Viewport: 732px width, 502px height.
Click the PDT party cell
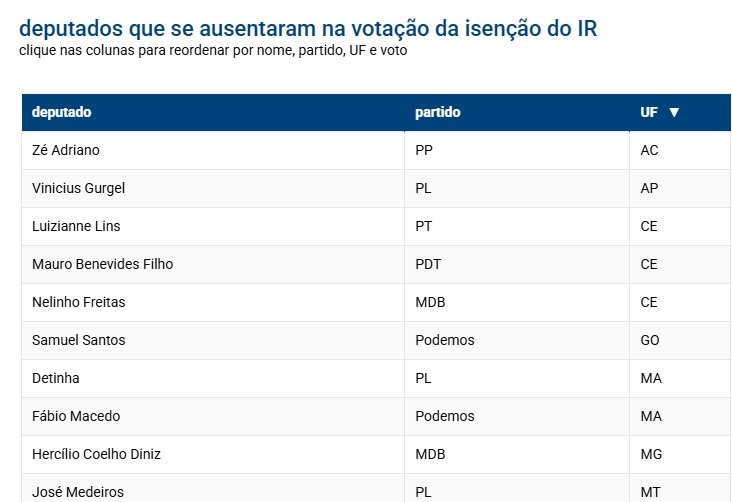pos(428,264)
